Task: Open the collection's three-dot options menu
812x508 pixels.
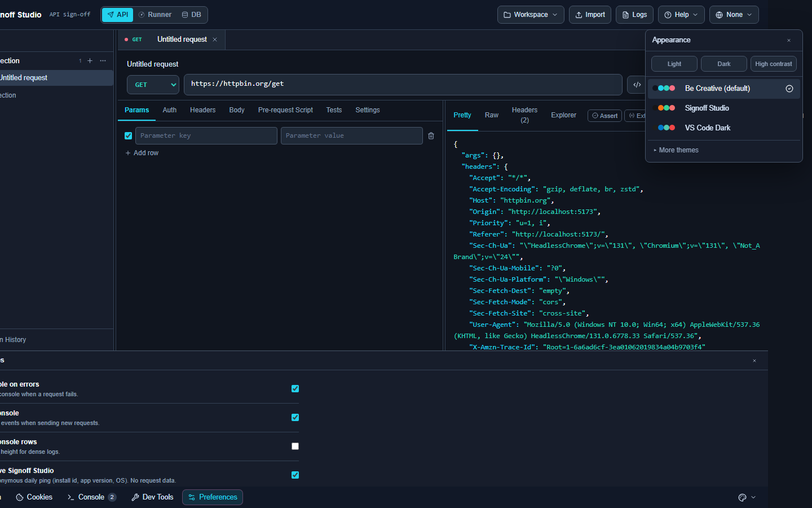Action: click(x=103, y=60)
